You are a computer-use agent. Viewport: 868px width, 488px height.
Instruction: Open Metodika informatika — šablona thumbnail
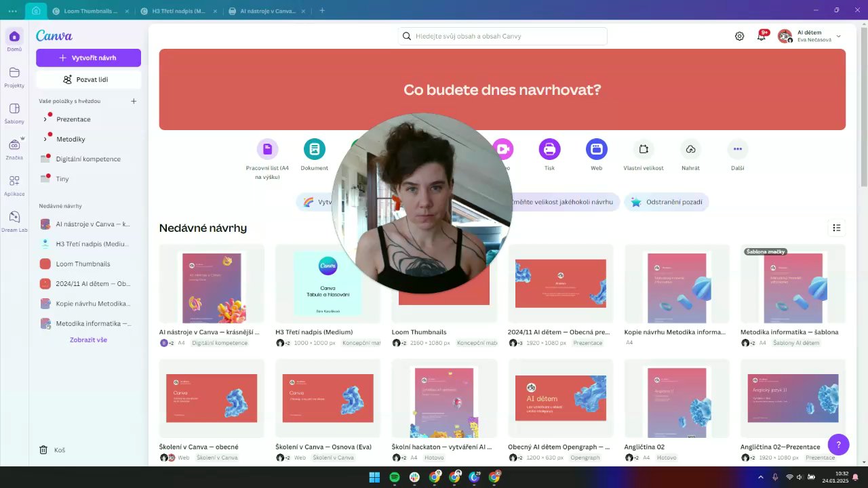tap(793, 284)
